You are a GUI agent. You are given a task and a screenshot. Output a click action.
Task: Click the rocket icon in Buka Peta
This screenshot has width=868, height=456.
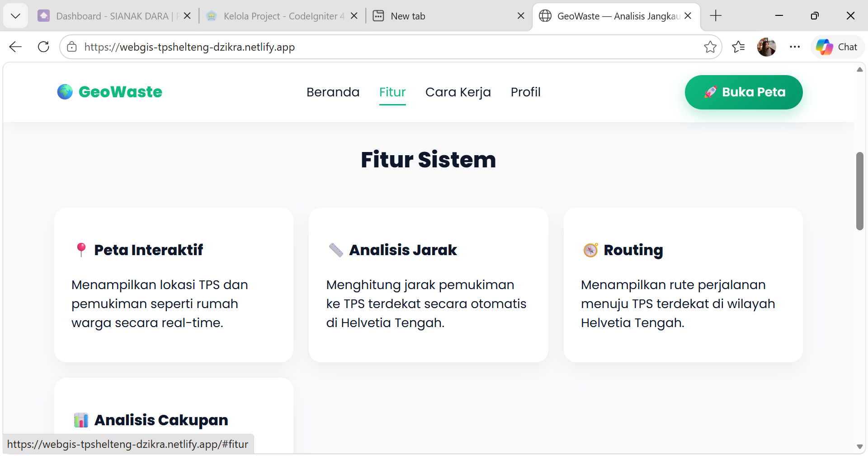(711, 92)
